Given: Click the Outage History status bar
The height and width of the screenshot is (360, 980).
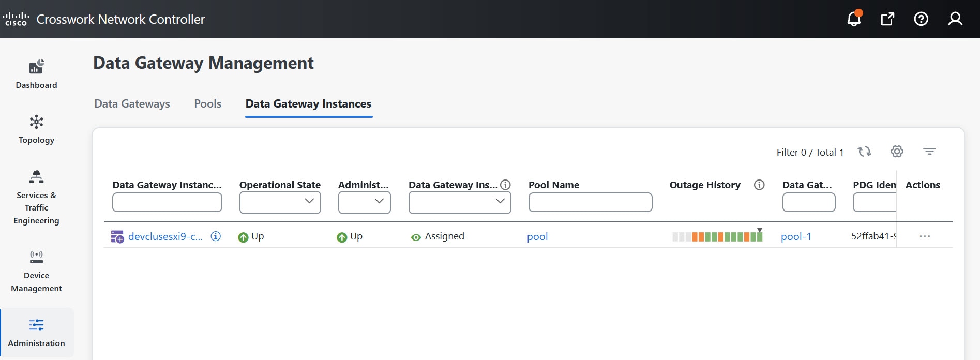Looking at the screenshot, I should 717,237.
